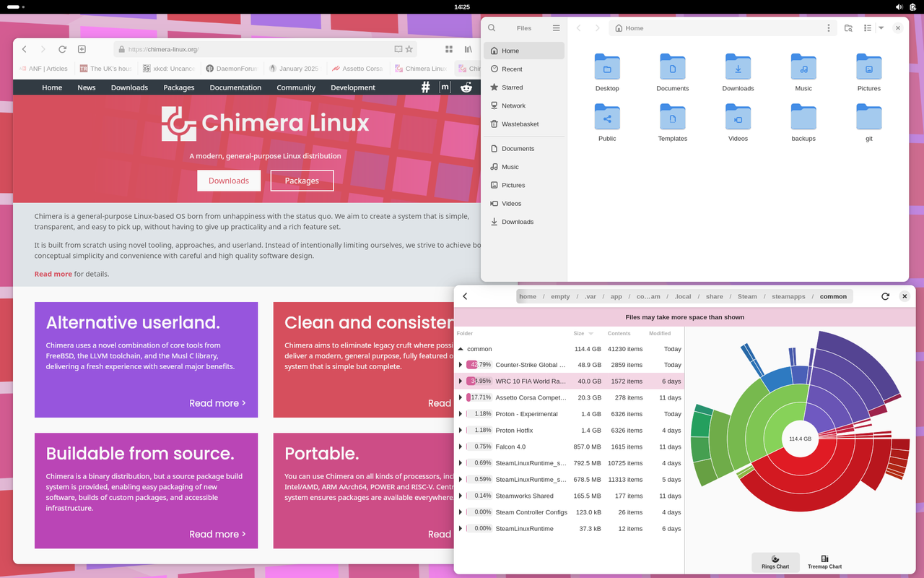Expand Steam Controller Configs row
Viewport: 924px width, 578px height.
461,512
